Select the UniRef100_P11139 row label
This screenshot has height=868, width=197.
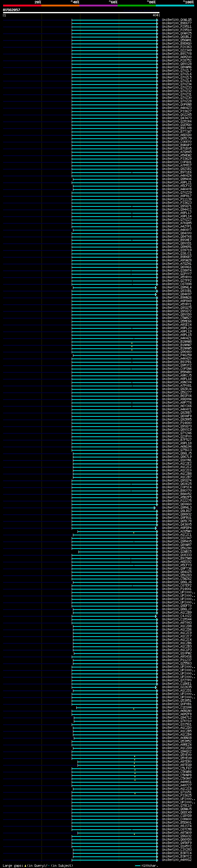tap(176, 199)
